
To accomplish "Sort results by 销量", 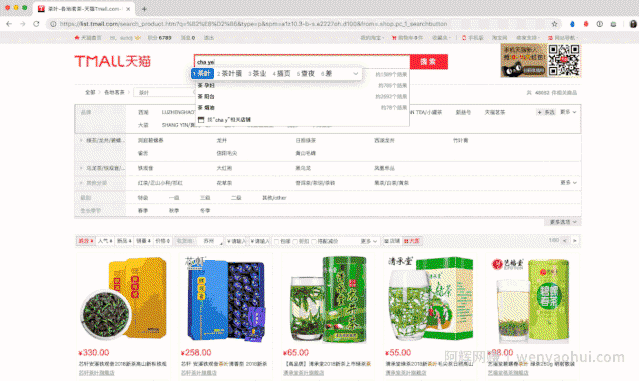I will 143,241.
